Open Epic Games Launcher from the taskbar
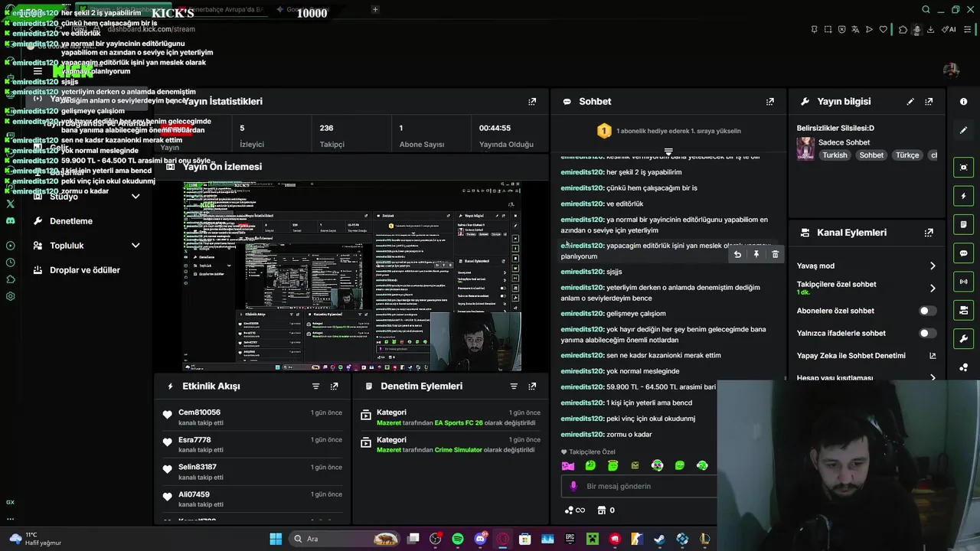980x551 pixels. pyautogui.click(x=570, y=539)
